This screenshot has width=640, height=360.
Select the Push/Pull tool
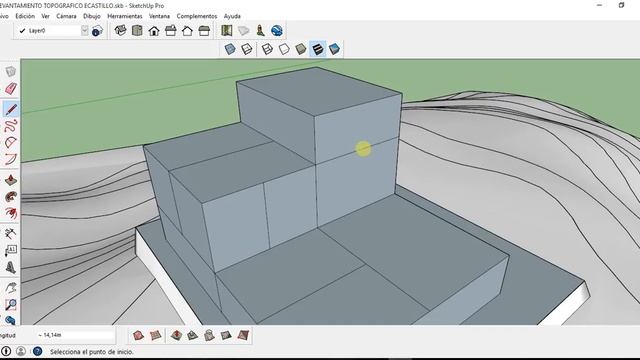11,180
